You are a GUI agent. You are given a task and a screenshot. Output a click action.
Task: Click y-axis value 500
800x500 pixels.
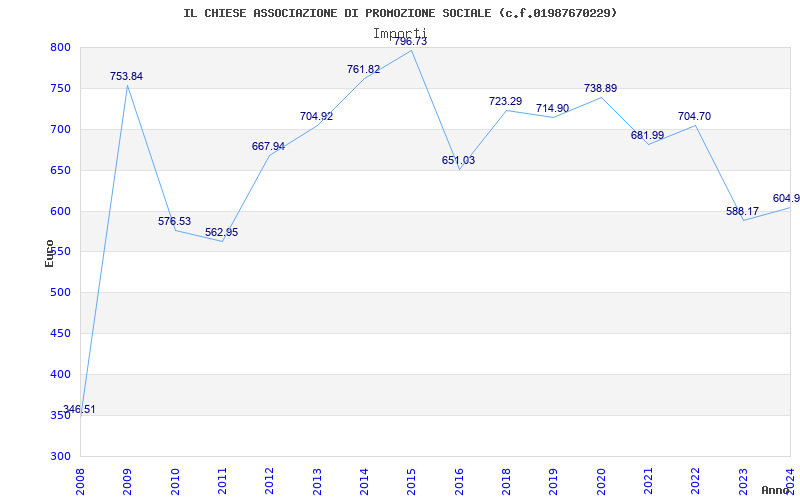60,293
